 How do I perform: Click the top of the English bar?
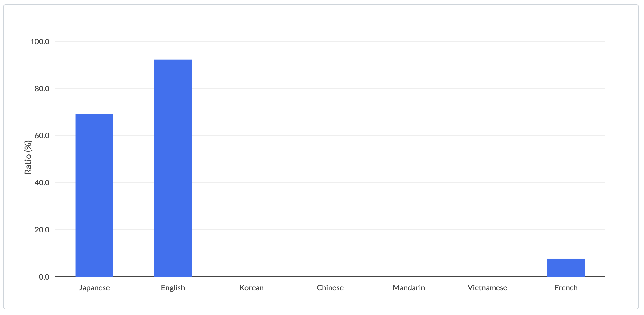point(173,60)
